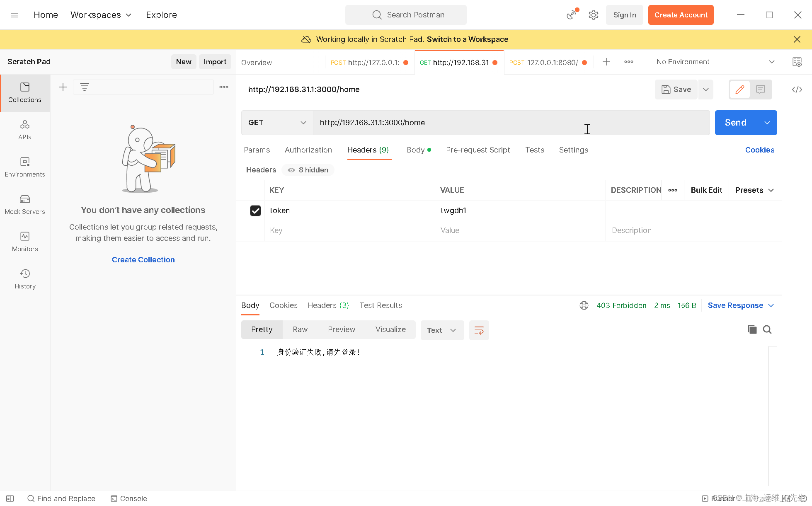Toggle response line wrap icon
Screen dimensions: 812x506
pos(479,330)
